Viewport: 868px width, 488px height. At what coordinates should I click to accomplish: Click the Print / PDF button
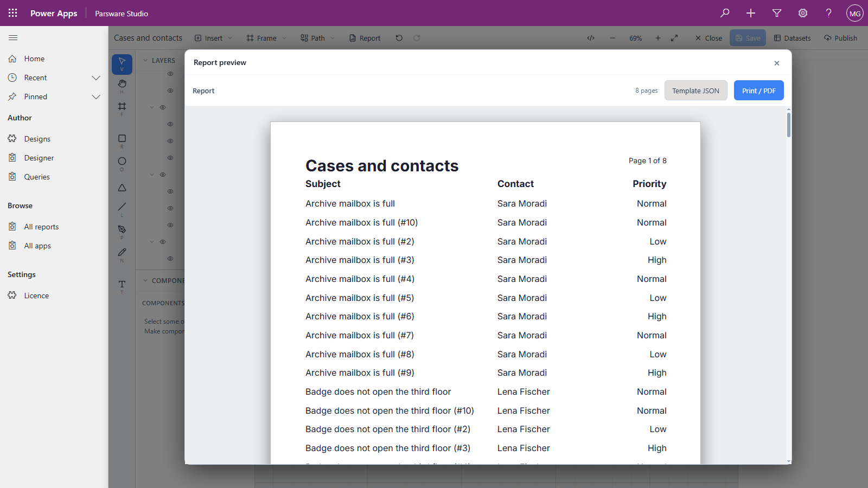pos(758,91)
